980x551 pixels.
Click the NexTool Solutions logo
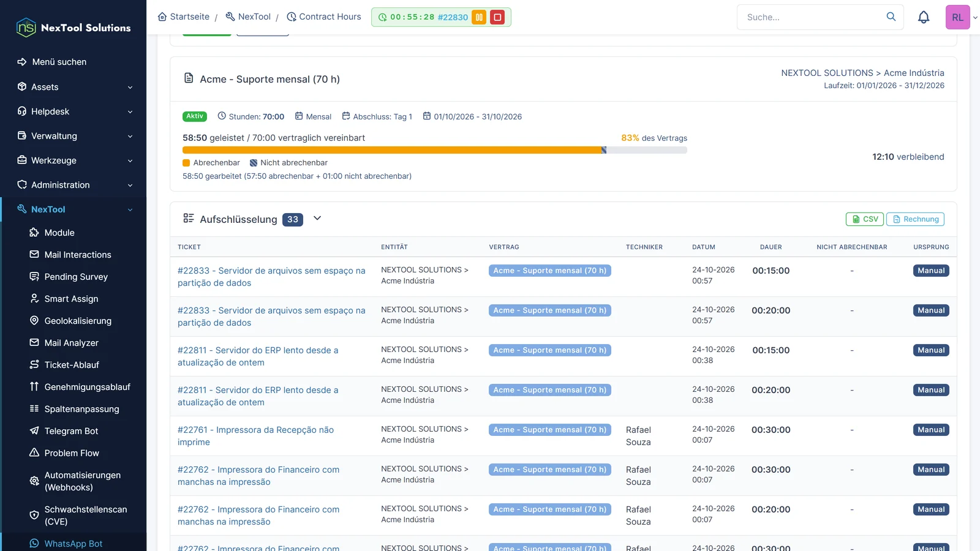coord(73,28)
